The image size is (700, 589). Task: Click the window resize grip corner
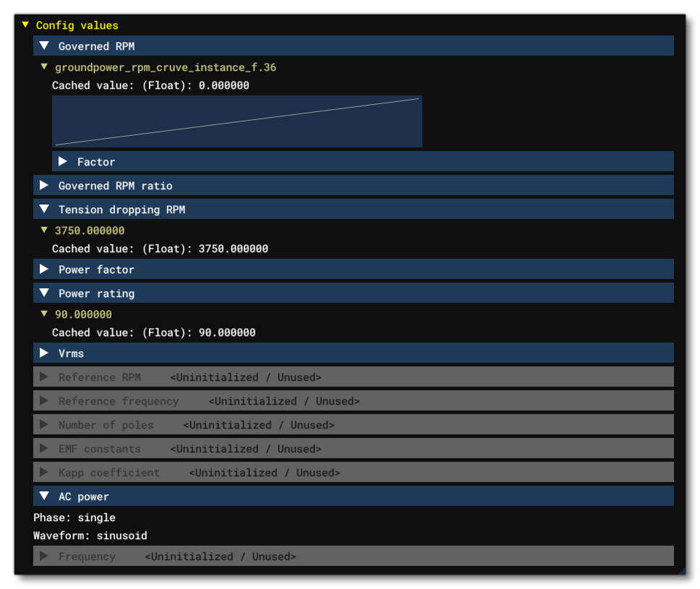coord(681,571)
